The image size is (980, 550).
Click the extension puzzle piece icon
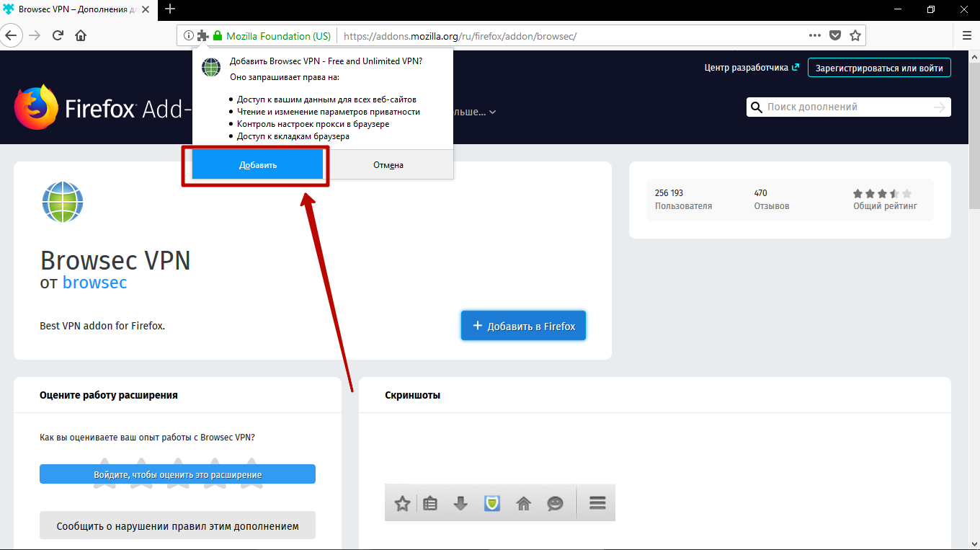(x=203, y=35)
